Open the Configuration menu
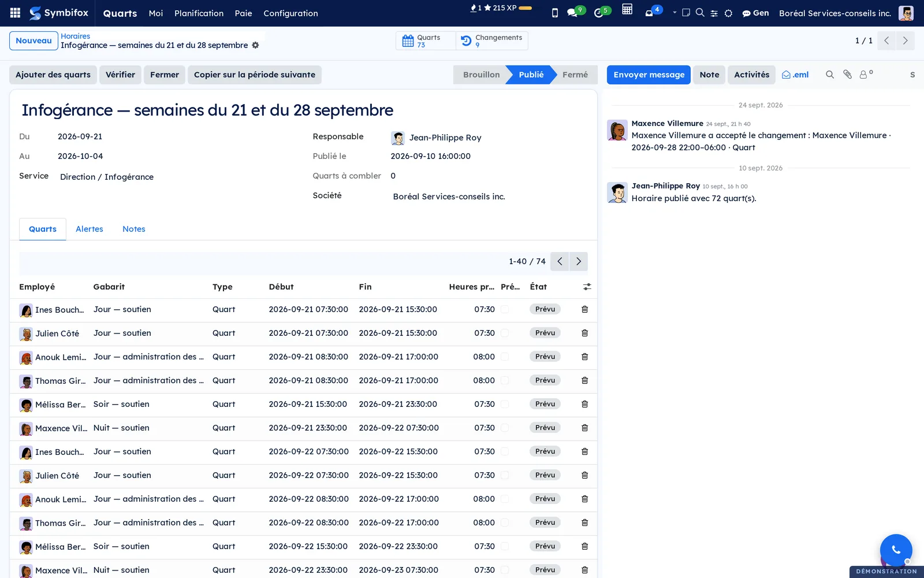The height and width of the screenshot is (578, 924). [x=290, y=13]
